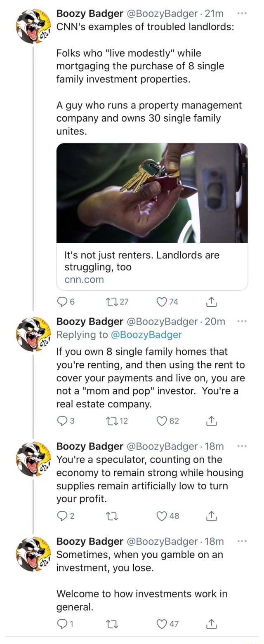Screen dimensions: 264x644
Task: Share the tweet ending with 'Welcome to how investments work'
Action: tap(212, 624)
